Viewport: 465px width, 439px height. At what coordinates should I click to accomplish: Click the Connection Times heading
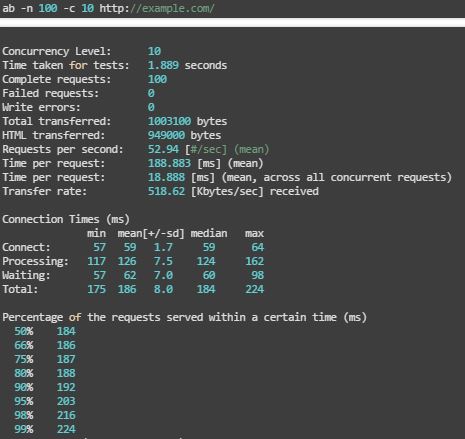66,219
